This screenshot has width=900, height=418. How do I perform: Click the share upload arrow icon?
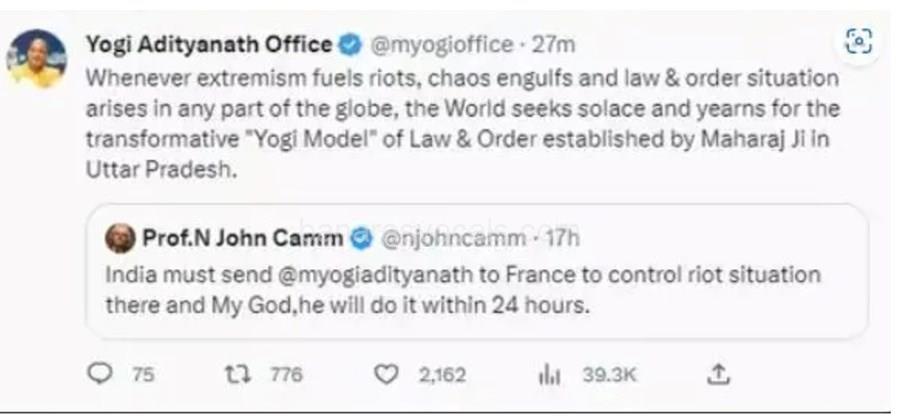tap(717, 375)
